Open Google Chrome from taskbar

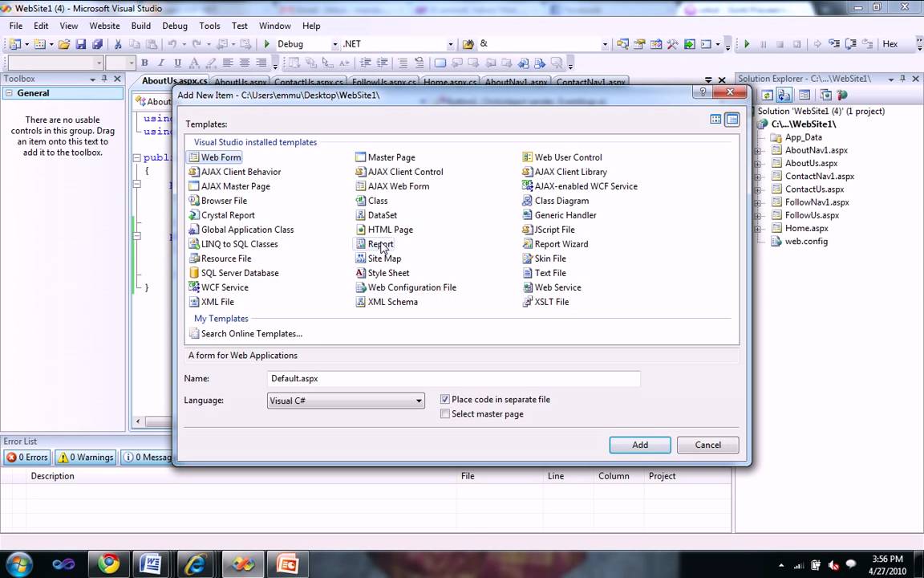tap(108, 564)
